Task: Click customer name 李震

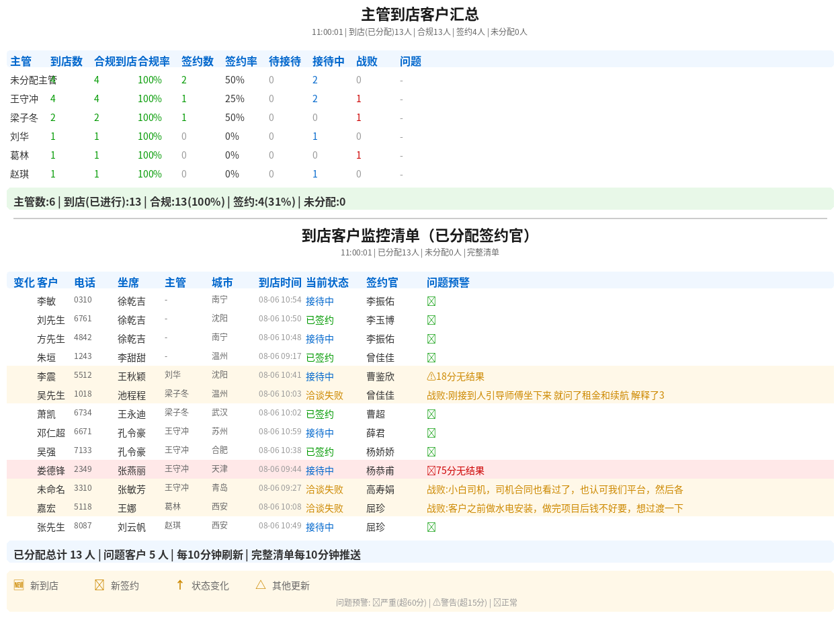Action: pos(46,376)
